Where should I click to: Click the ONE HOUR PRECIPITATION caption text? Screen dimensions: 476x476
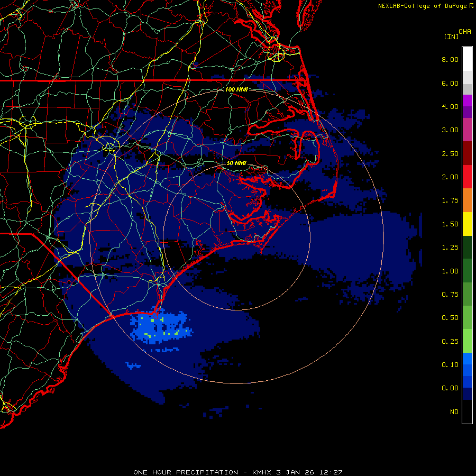click(x=186, y=472)
